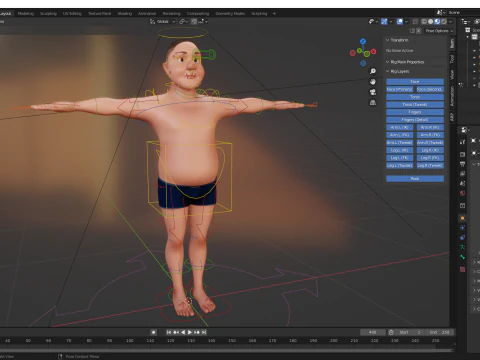Toggle Root rig layer

point(415,179)
